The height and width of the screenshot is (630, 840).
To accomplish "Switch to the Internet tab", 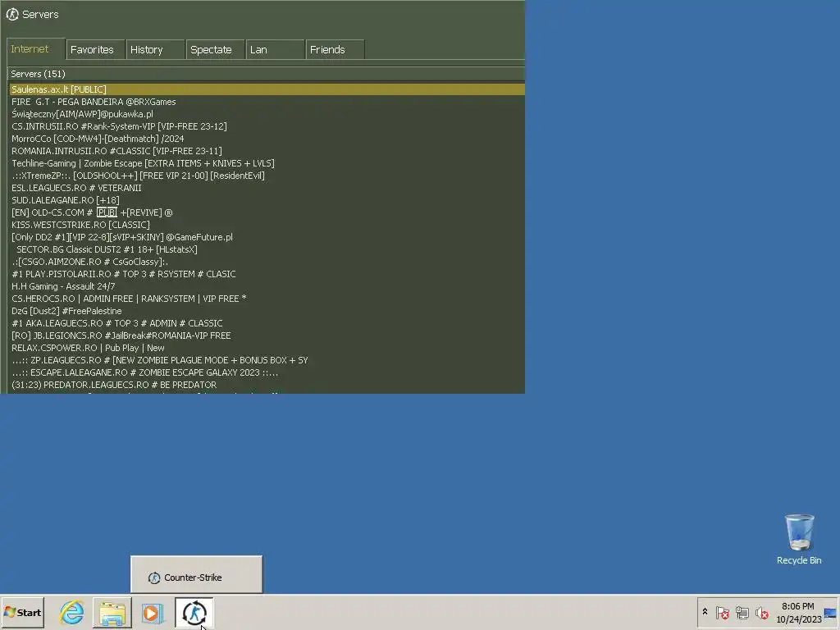I will 36,48.
